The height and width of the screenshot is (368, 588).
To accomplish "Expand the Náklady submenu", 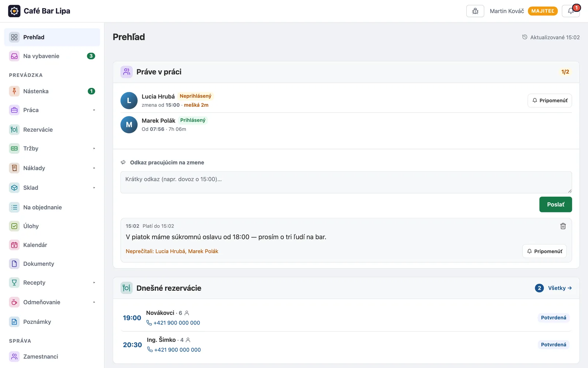I will point(94,168).
